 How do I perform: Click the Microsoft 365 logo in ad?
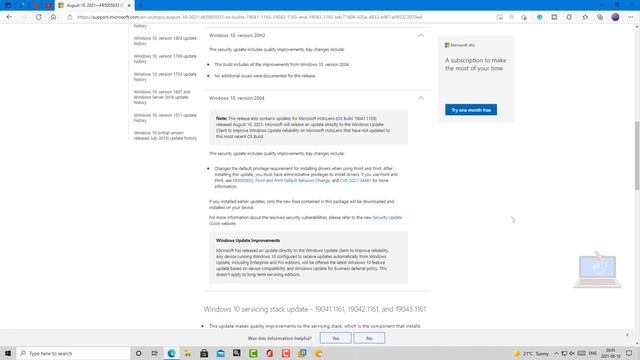coord(460,45)
